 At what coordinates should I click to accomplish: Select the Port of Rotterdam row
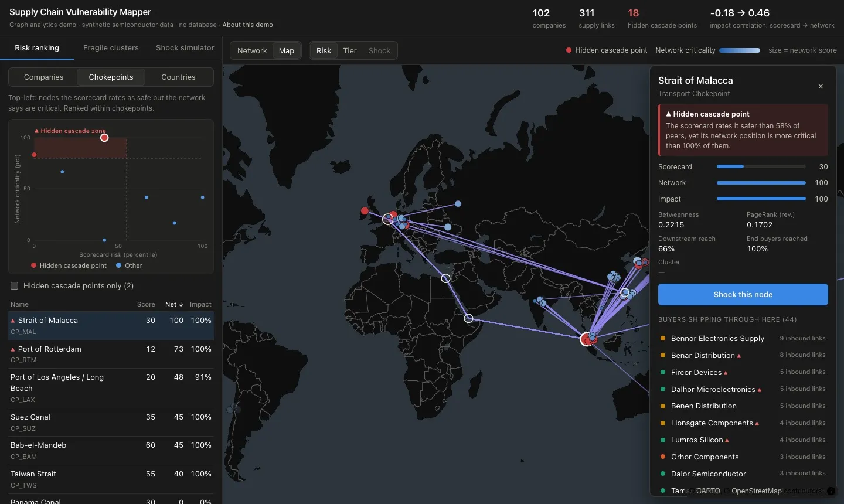[111, 355]
